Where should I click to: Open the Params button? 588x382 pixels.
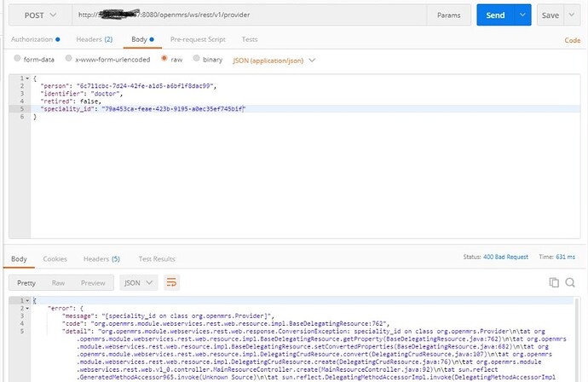pos(448,15)
